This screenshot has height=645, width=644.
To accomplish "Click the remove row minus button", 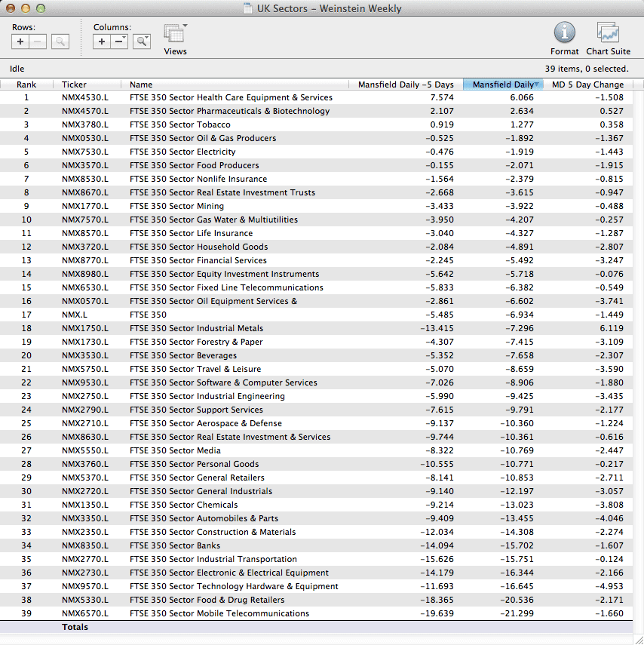I will tap(38, 41).
